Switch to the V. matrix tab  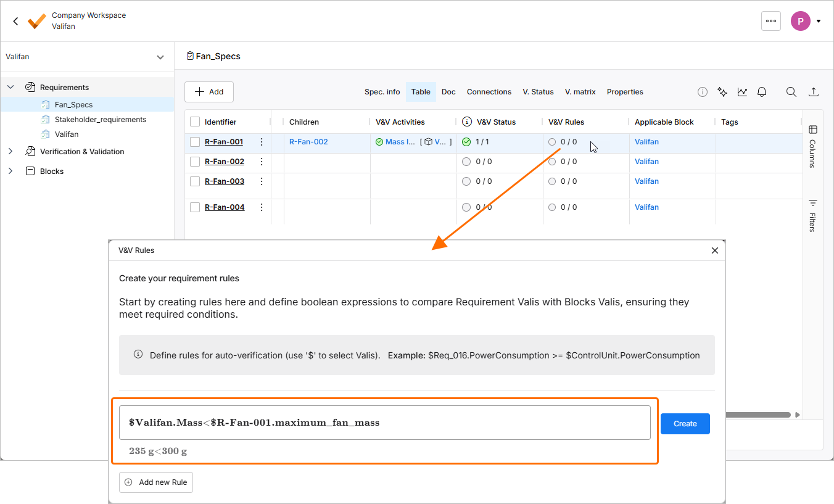pos(580,92)
